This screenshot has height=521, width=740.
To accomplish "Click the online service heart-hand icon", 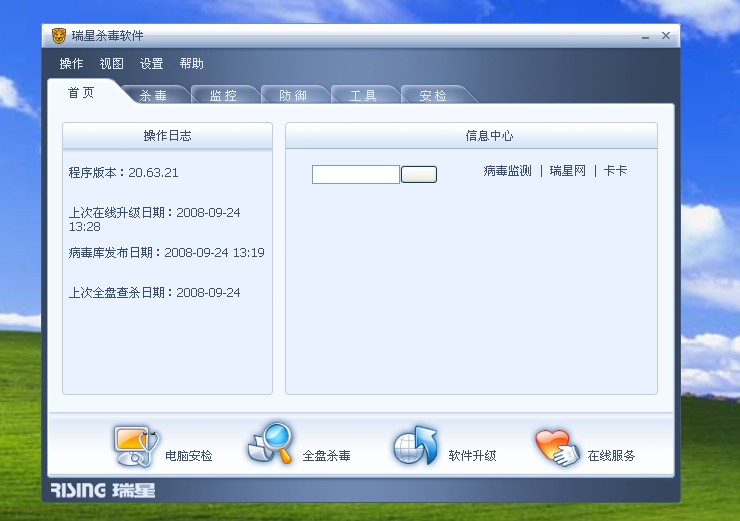I will (557, 447).
